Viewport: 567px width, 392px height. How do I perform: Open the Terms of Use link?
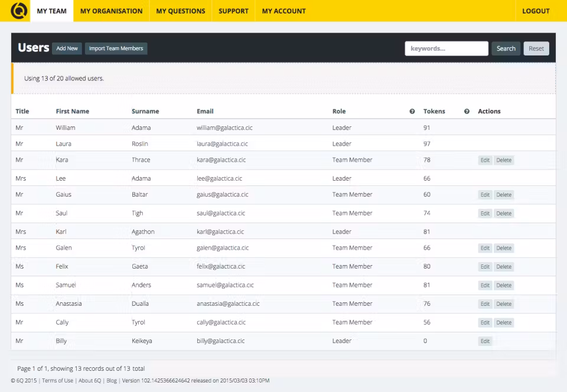pos(58,381)
